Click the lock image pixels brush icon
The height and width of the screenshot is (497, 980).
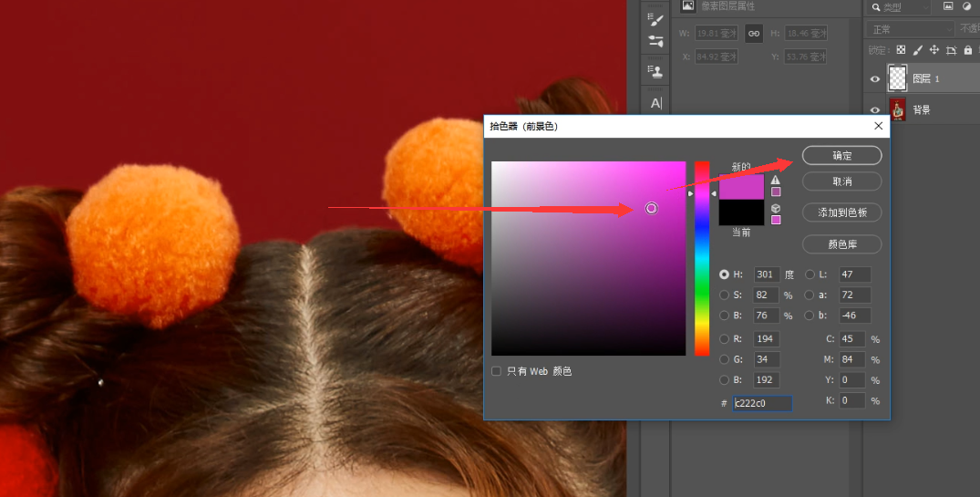917,50
